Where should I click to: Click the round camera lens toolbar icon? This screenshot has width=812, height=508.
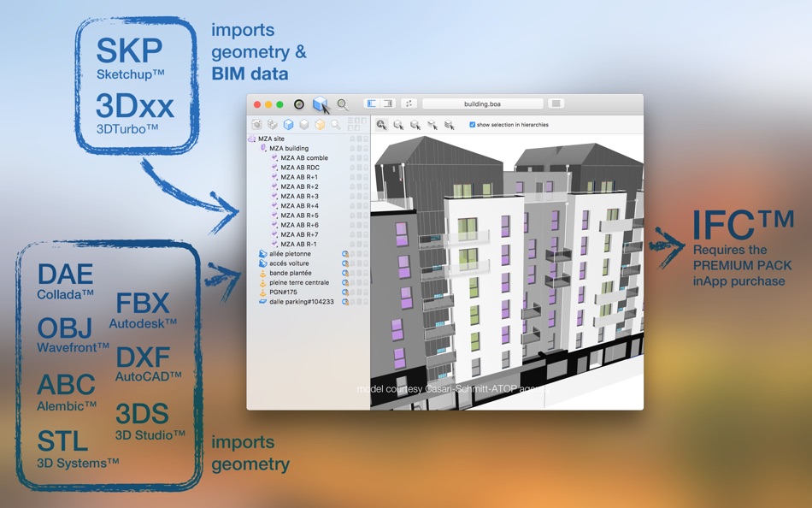coord(299,104)
